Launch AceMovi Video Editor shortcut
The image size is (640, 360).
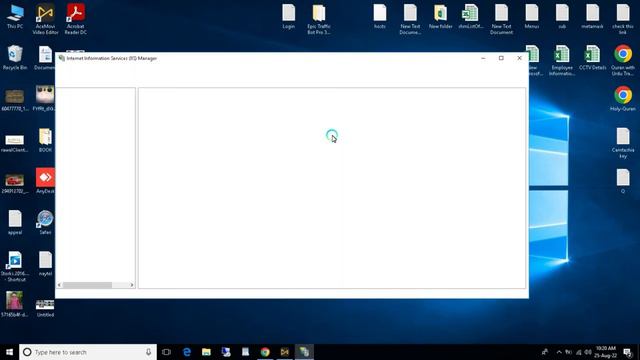pos(45,19)
